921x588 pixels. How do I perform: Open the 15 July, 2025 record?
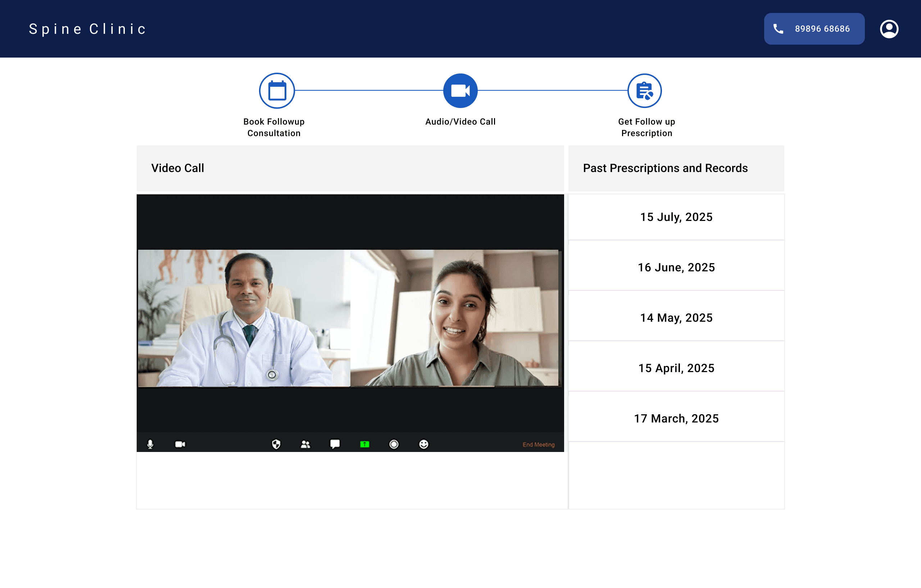tap(676, 217)
